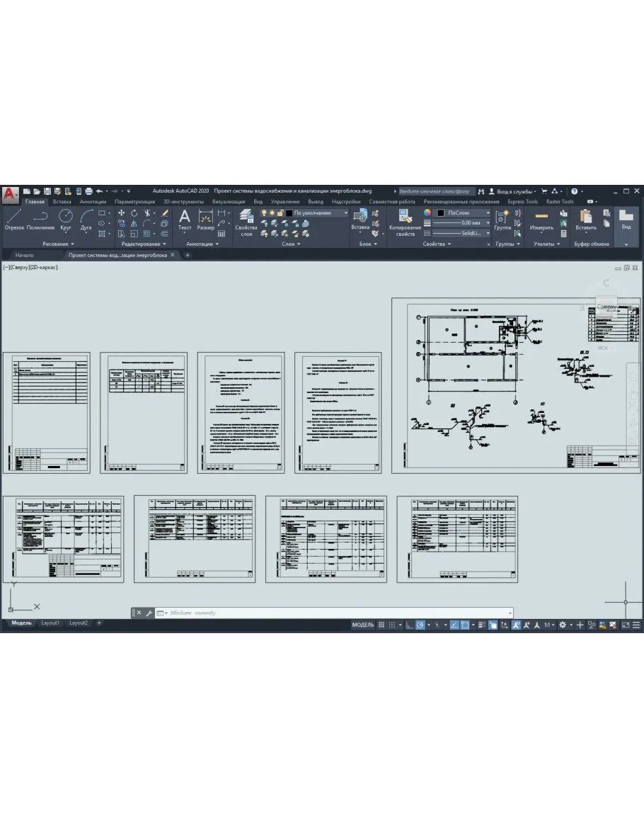This screenshot has height=818, width=644.
Task: Expand the Рисование panel
Action: 58,244
